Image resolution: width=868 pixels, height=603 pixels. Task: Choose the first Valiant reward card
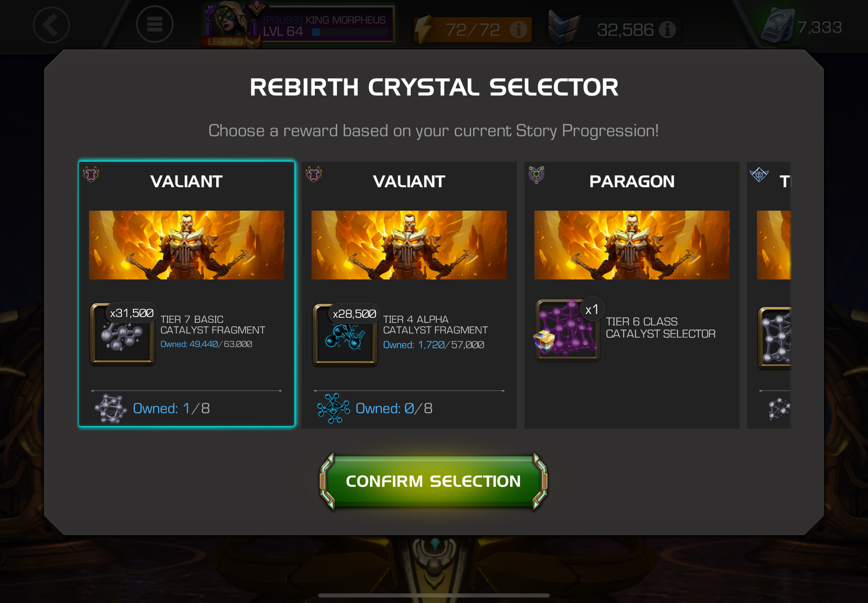(186, 294)
